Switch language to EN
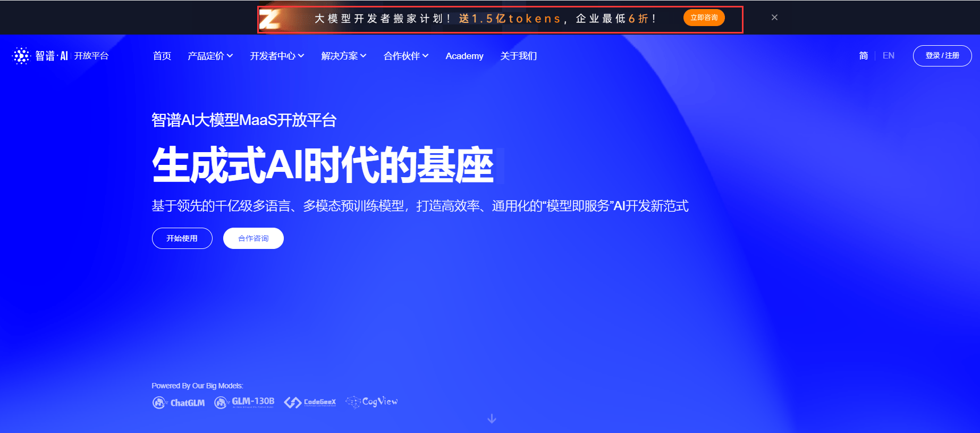 tap(889, 55)
